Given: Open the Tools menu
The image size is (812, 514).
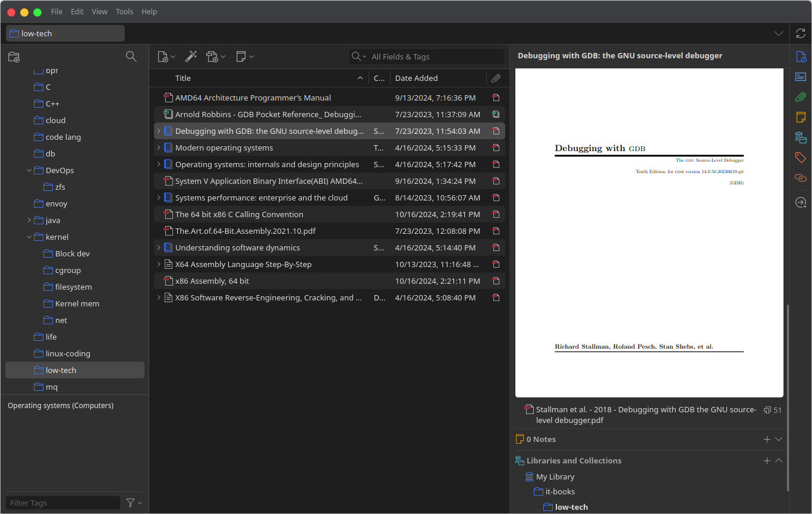Looking at the screenshot, I should pyautogui.click(x=124, y=11).
